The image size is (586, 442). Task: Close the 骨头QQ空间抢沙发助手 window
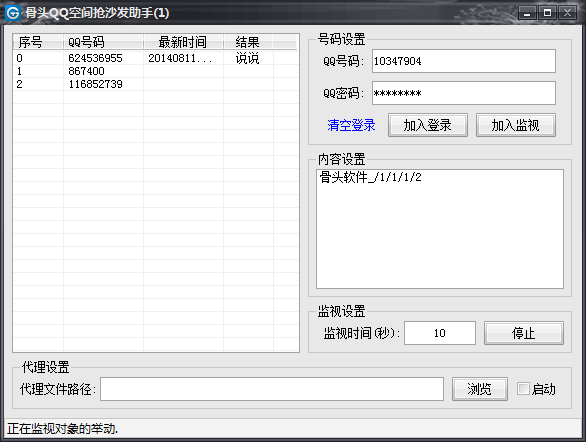pyautogui.click(x=567, y=13)
